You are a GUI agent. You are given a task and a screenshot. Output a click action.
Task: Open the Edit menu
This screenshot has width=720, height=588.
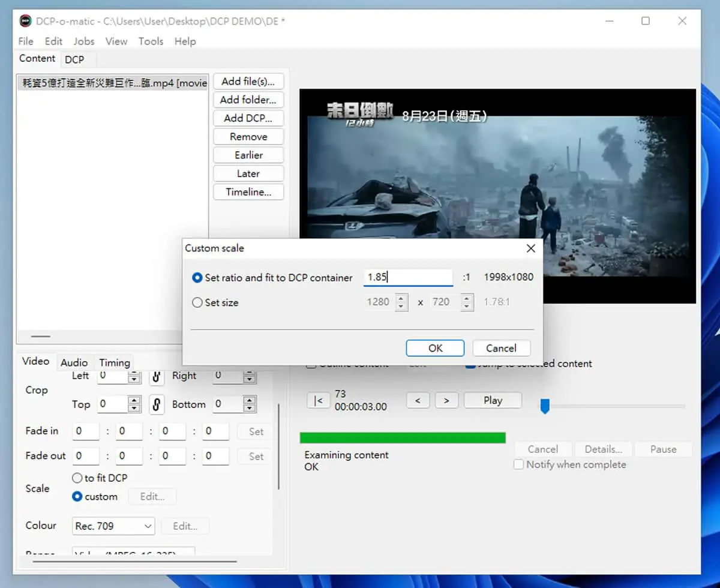click(53, 41)
